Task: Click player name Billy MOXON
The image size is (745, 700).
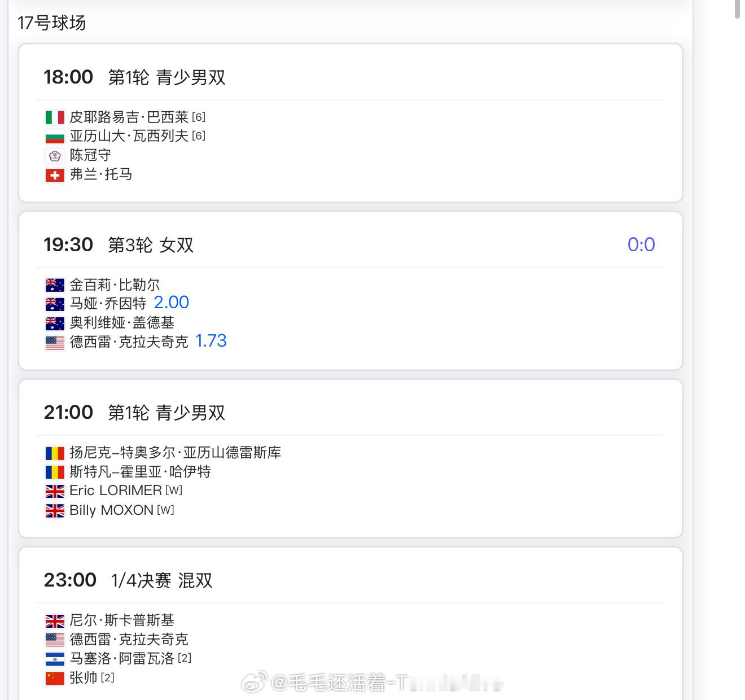Action: (111, 510)
